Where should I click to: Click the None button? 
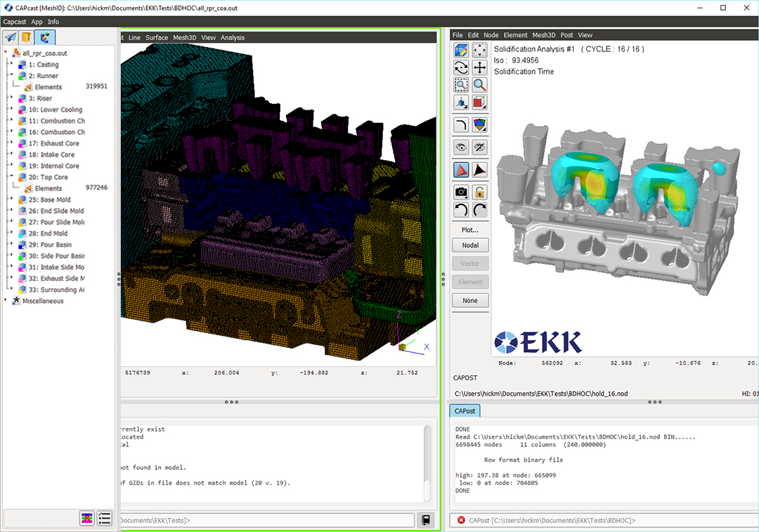tap(470, 301)
